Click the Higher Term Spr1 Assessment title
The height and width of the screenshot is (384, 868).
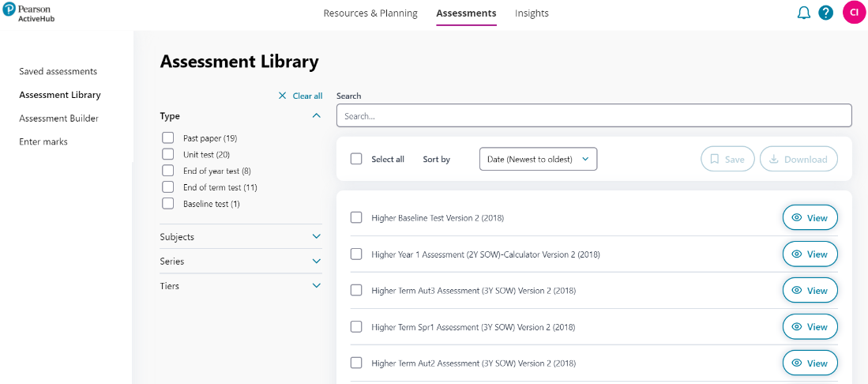point(473,327)
